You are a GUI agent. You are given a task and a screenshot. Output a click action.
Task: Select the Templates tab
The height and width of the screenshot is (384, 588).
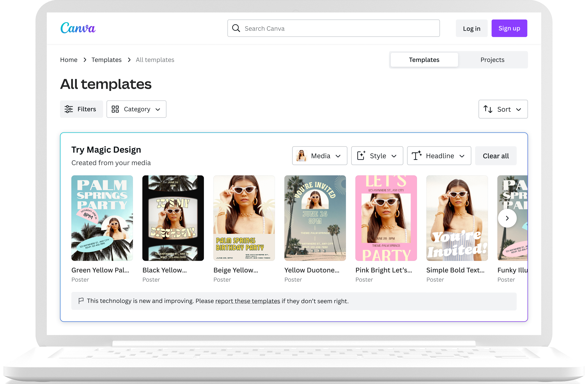coord(424,60)
